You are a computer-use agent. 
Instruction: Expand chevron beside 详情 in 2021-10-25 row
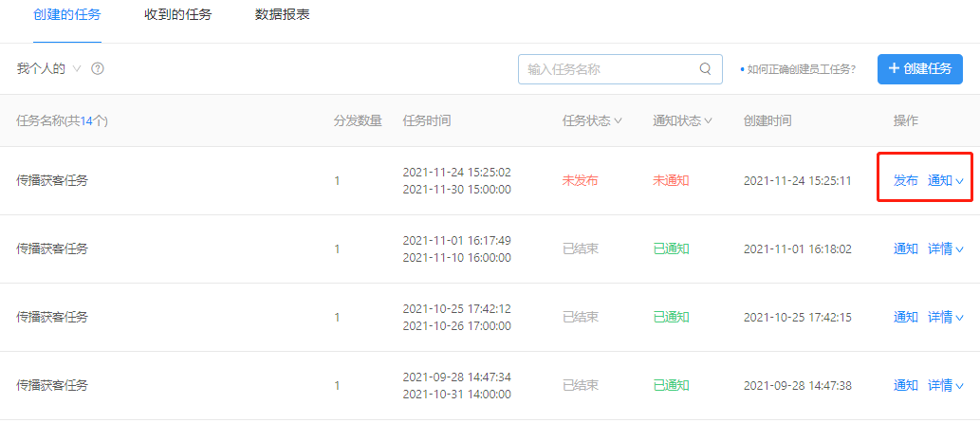pos(959,318)
